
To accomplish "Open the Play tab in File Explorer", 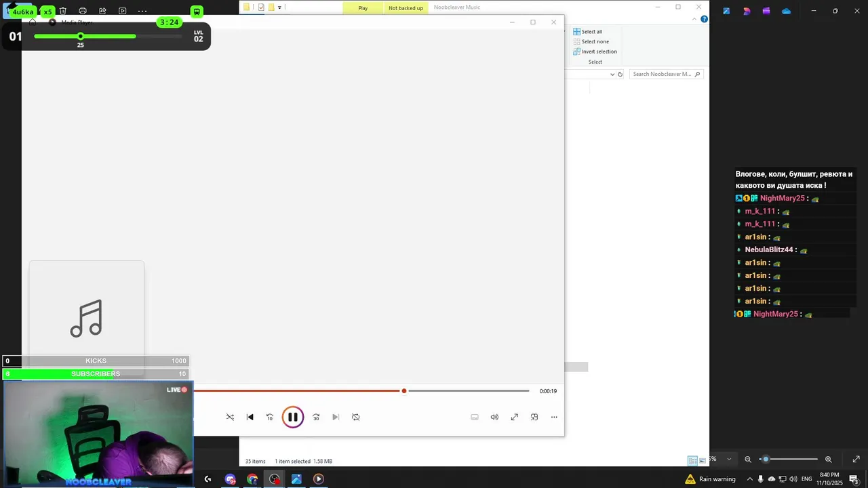I will (363, 7).
